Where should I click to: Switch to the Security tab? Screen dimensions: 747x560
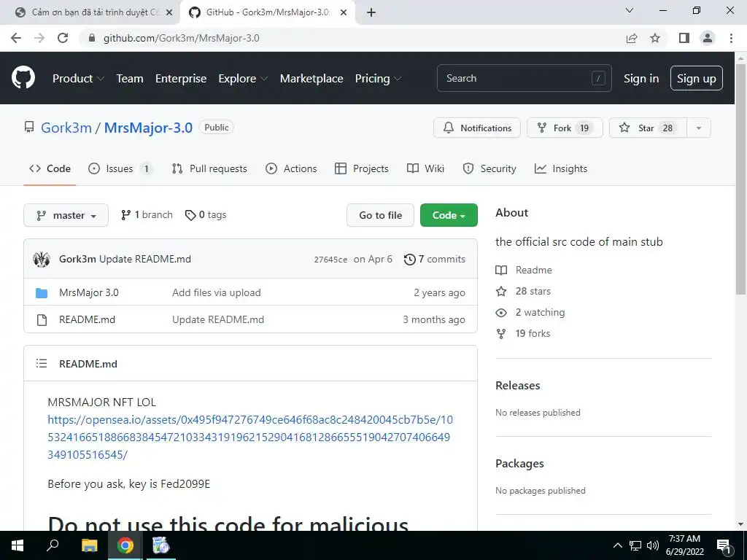click(x=489, y=168)
